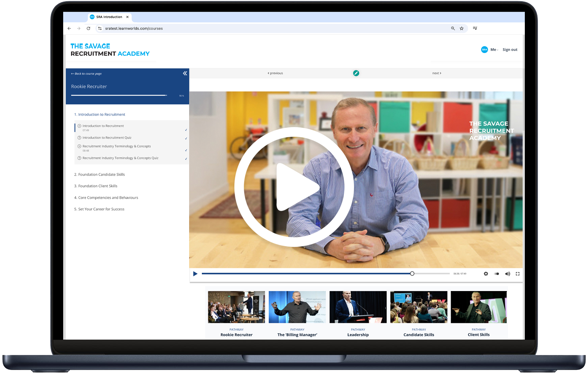Click the course progress bar

pos(119,95)
